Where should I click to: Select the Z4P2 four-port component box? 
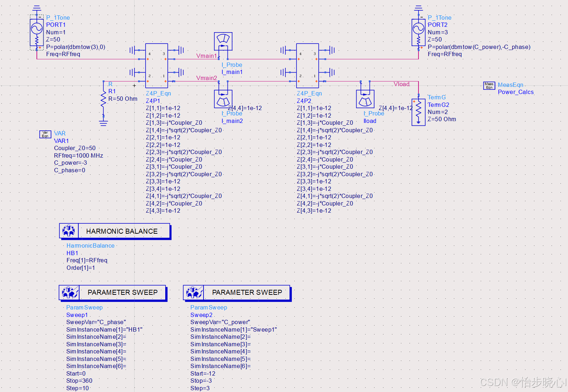coord(308,66)
